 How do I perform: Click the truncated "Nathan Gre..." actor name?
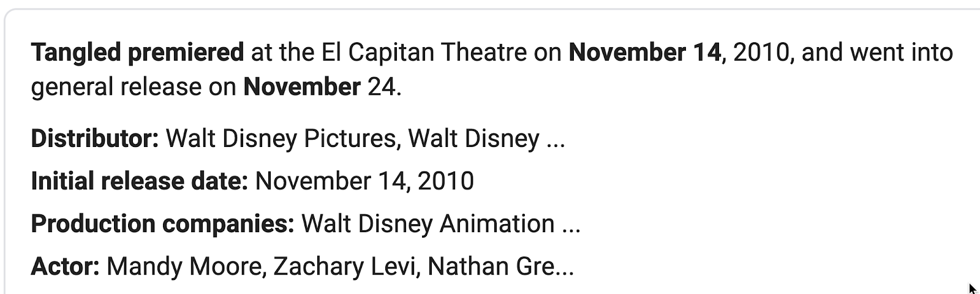coord(500,267)
